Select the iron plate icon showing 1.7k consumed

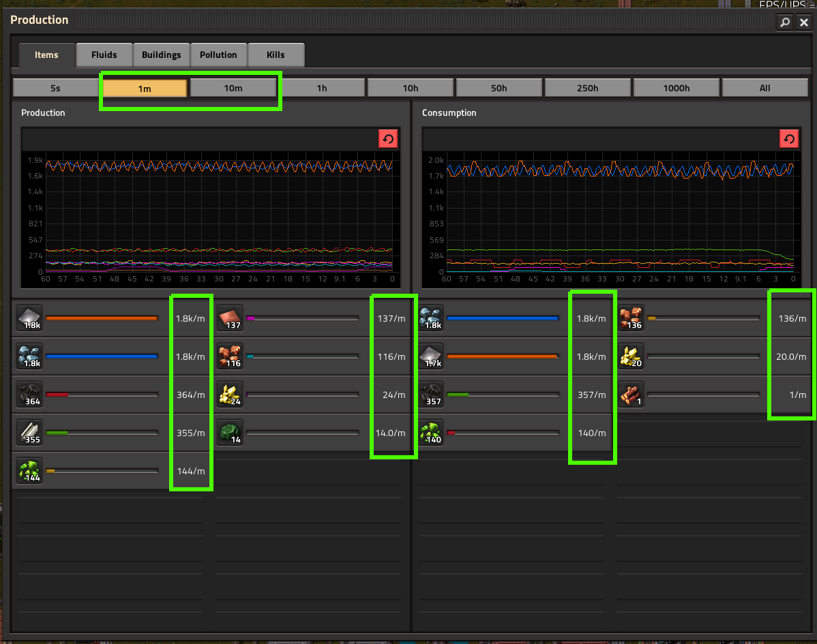[430, 356]
